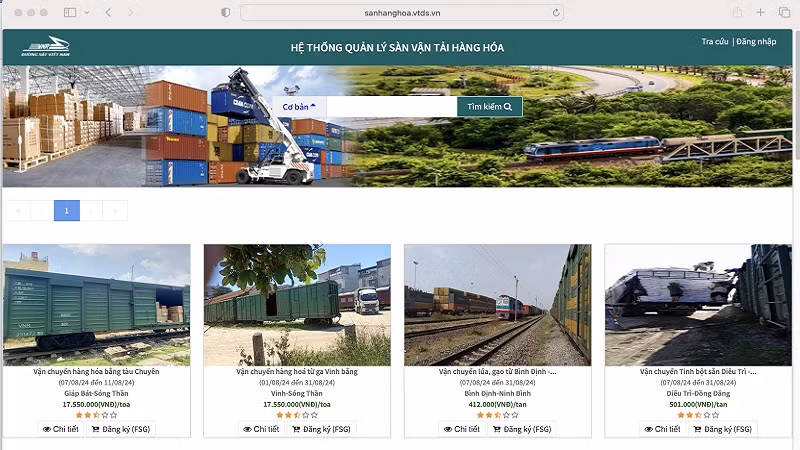Screen dimensions: 800x450
Task: Select page 1 in pagination
Action: click(67, 210)
